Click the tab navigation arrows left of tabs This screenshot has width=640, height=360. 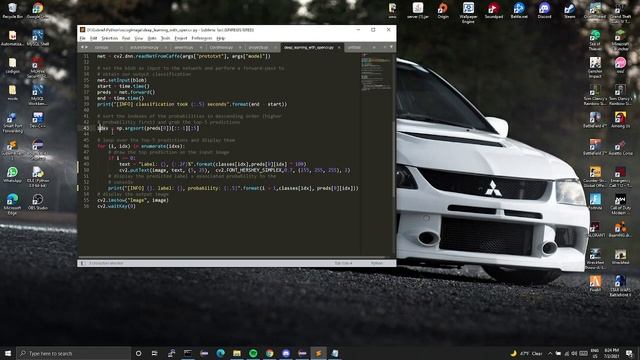84,47
